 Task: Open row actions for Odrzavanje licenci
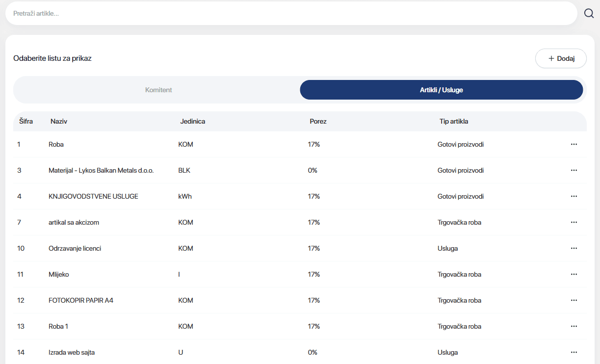tap(574, 248)
